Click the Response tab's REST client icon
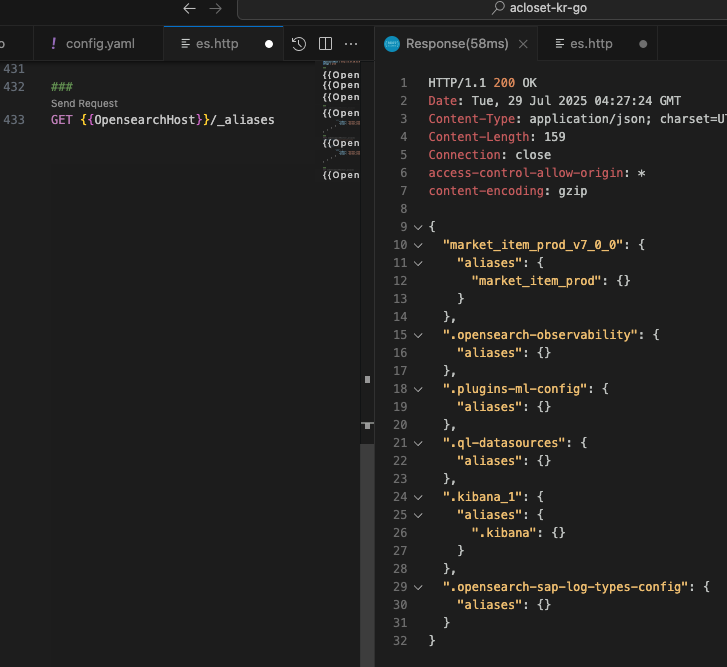This screenshot has height=667, width=727. pos(392,44)
